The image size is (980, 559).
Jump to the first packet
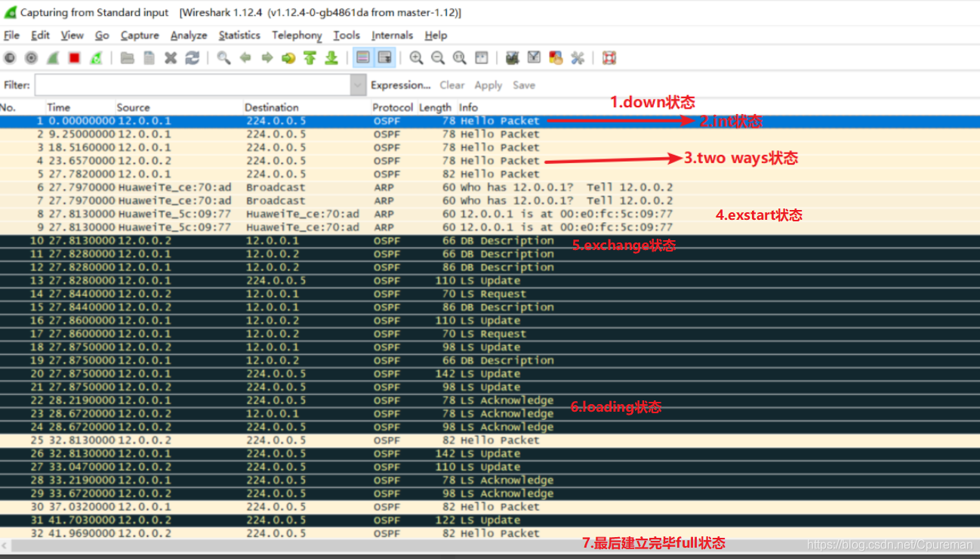[x=310, y=58]
